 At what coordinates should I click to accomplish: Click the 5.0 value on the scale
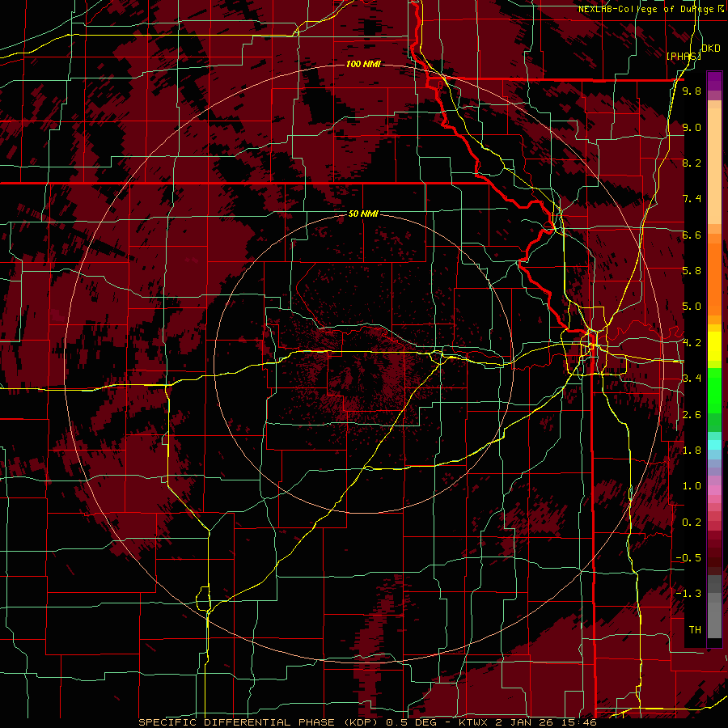click(692, 307)
